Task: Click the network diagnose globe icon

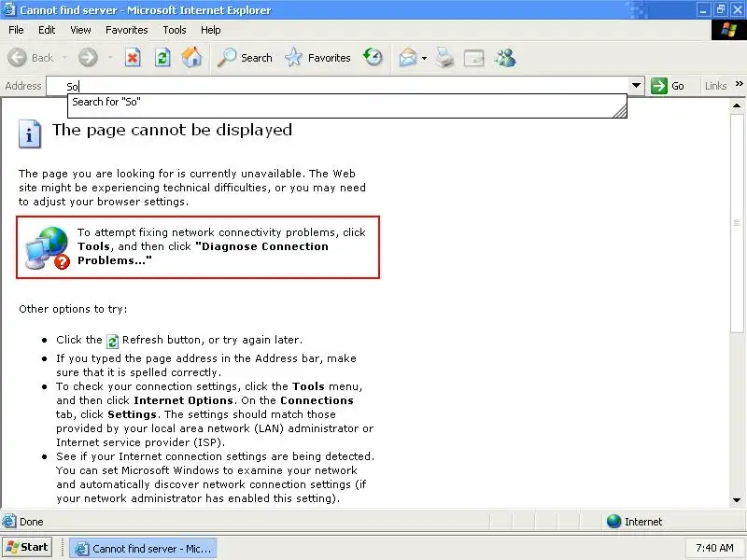Action: click(47, 247)
